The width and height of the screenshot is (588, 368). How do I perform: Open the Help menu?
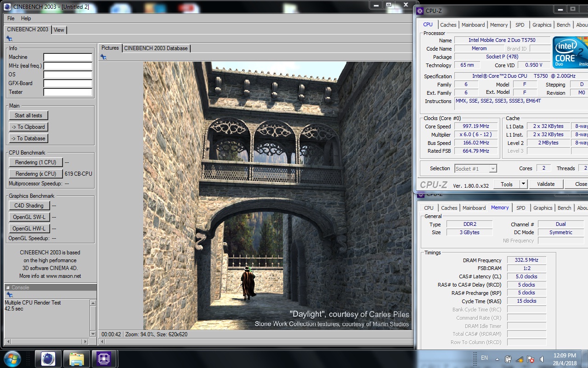click(26, 18)
